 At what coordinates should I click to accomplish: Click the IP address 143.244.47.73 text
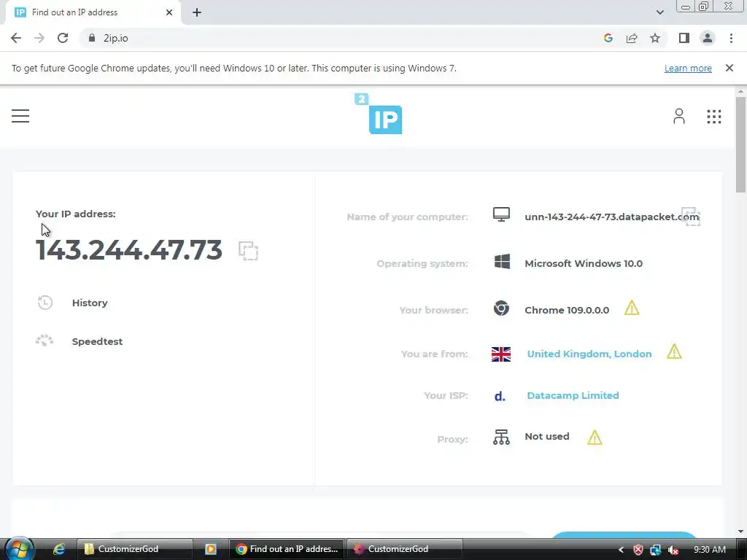point(129,250)
